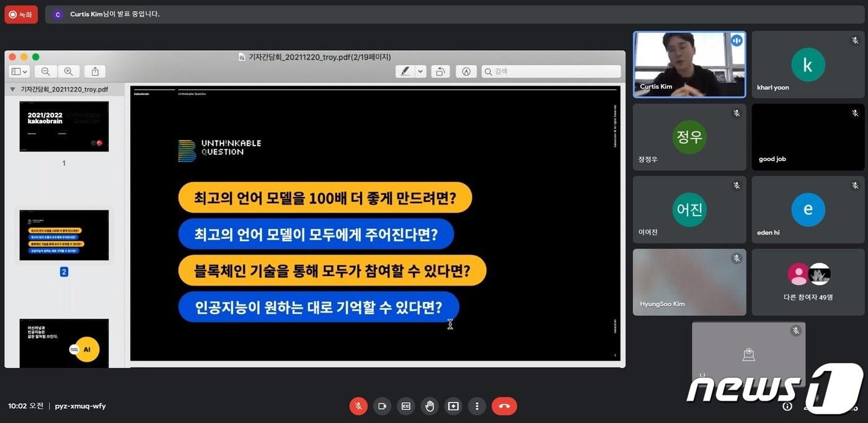
Task: Collapse the 기자간담회 PDF thumbnail list
Action: [12, 89]
